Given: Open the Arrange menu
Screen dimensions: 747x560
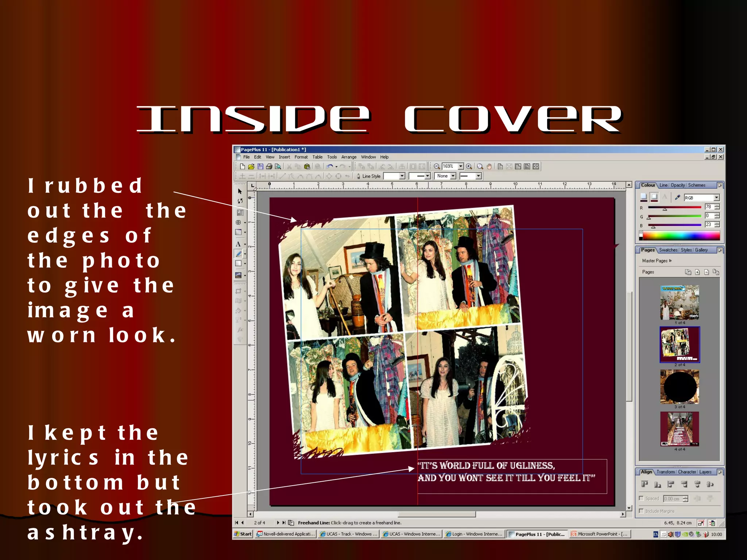Looking at the screenshot, I should pyautogui.click(x=349, y=157).
